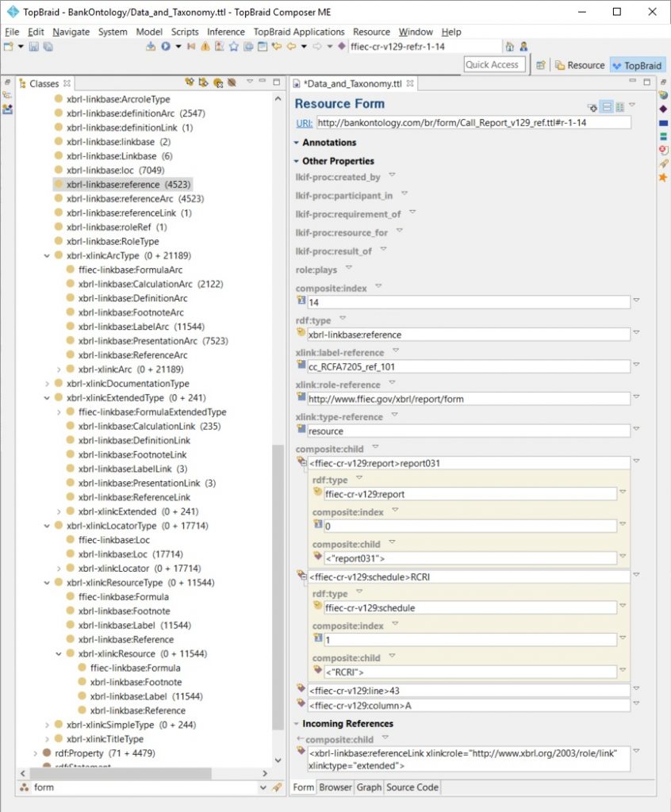Screen dimensions: 671x812
Task: Click the Save icon in the main toolbar
Action: pyautogui.click(x=33, y=47)
